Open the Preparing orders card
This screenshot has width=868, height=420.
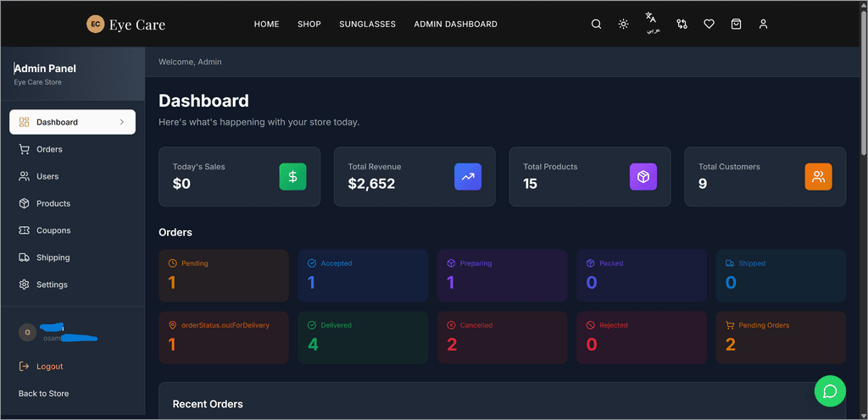tap(503, 276)
